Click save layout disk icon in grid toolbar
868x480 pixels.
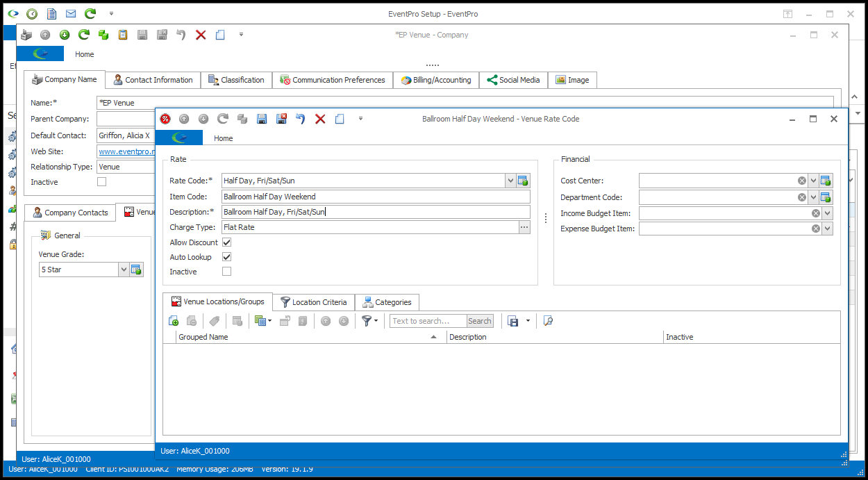tap(513, 321)
